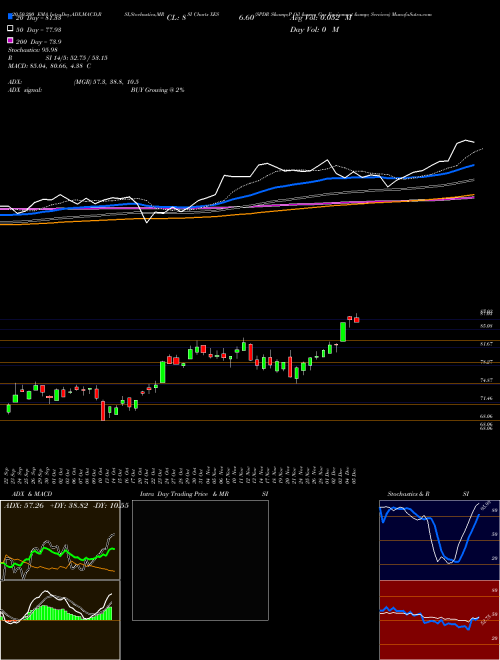Screen dimensions: 500x660
Task: Open the blue Stochastics chart panel
Action: 439,540
